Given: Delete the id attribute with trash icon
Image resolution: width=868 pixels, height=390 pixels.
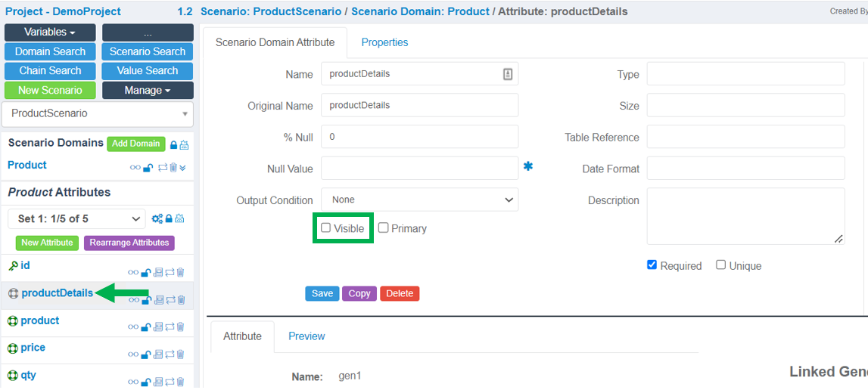Looking at the screenshot, I should pyautogui.click(x=180, y=272).
